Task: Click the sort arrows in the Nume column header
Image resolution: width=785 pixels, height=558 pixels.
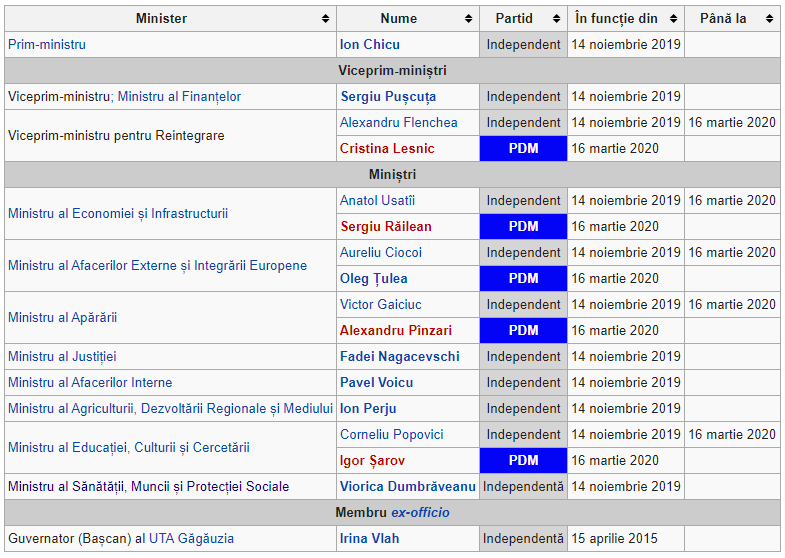Action: click(469, 19)
